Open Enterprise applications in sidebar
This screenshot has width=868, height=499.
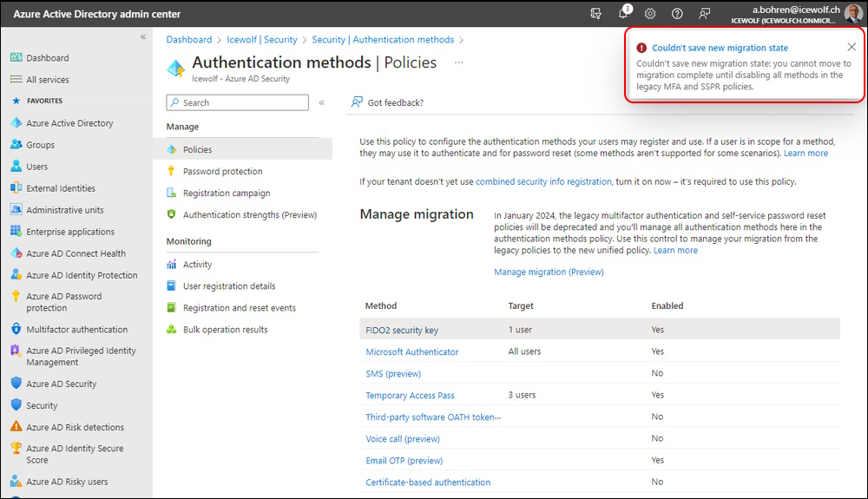point(70,232)
